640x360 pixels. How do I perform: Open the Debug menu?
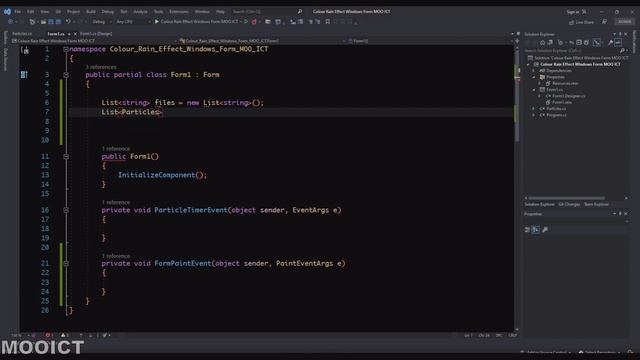(108, 12)
